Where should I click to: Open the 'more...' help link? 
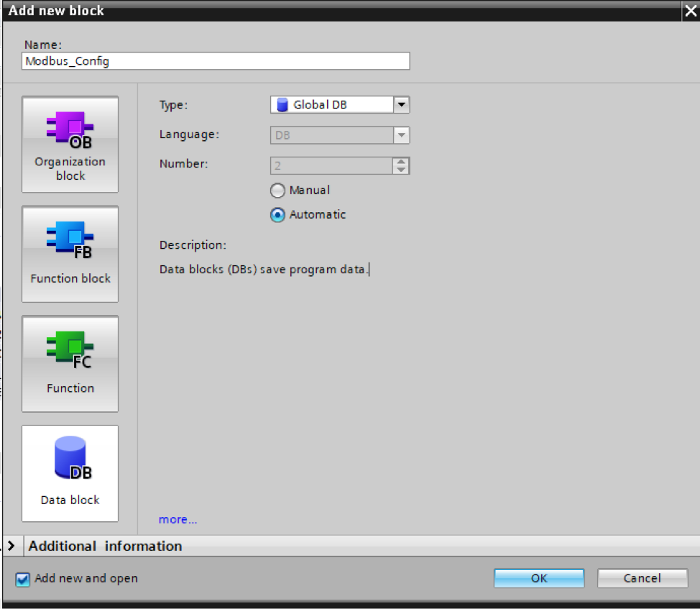[x=178, y=519]
